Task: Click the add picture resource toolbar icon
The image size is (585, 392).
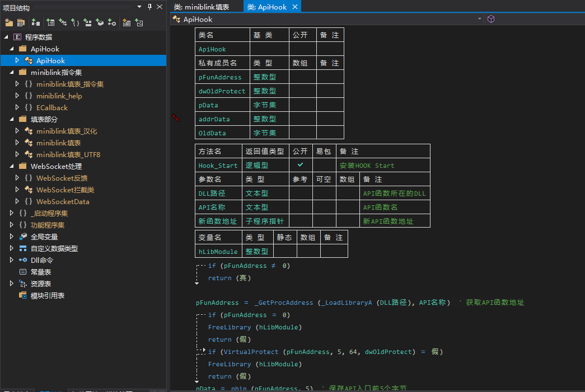Action: pyautogui.click(x=139, y=22)
